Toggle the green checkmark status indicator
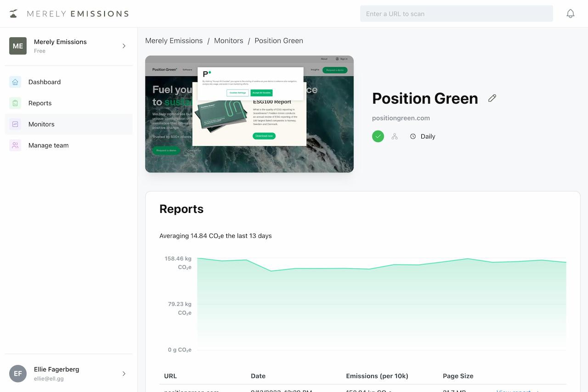 click(x=378, y=136)
